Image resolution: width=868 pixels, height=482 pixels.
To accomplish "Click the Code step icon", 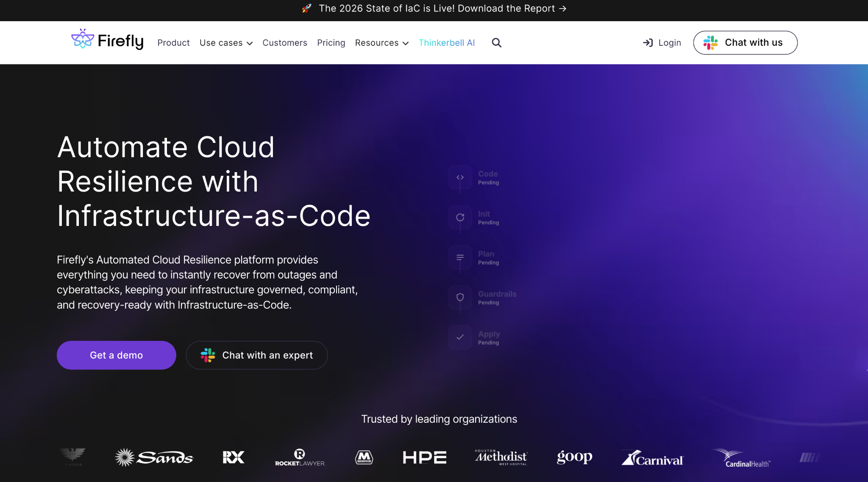I will 460,177.
